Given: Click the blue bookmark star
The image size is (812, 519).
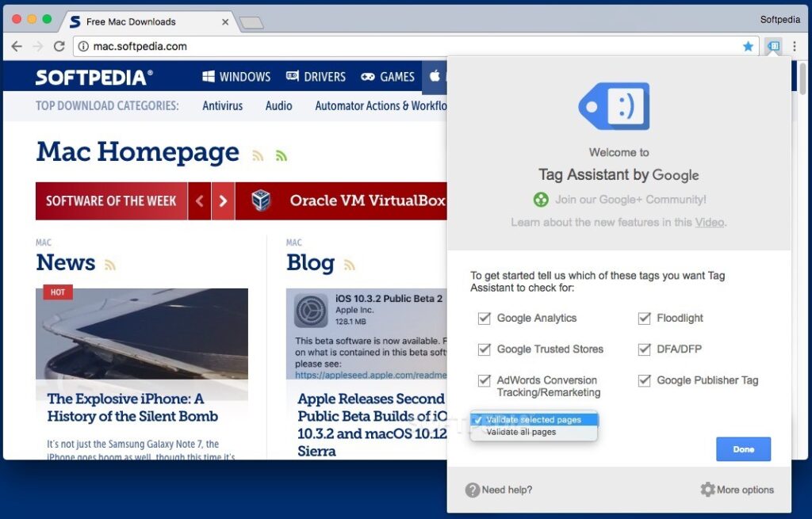Looking at the screenshot, I should click(x=748, y=47).
